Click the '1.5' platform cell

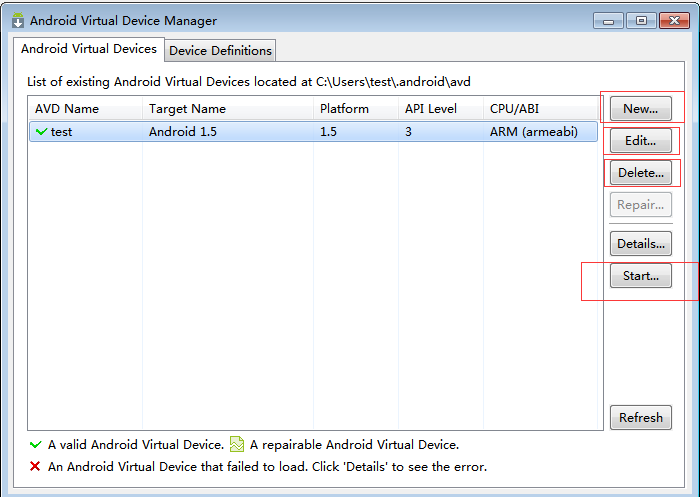tap(328, 132)
